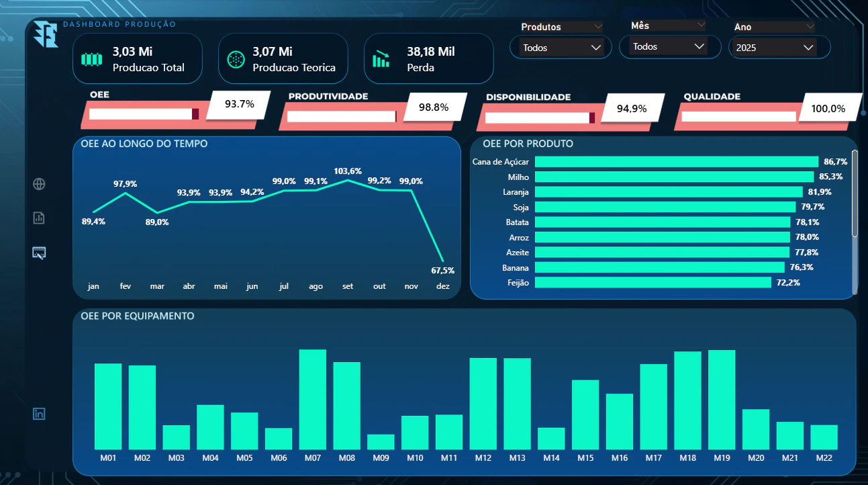Open the Produtos dropdown showing Todos

(561, 48)
